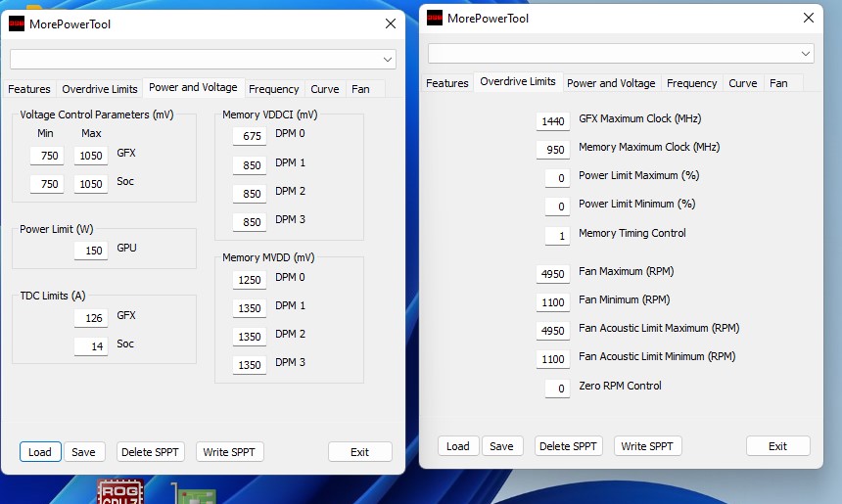
Task: Click Save button in right window
Action: [501, 446]
